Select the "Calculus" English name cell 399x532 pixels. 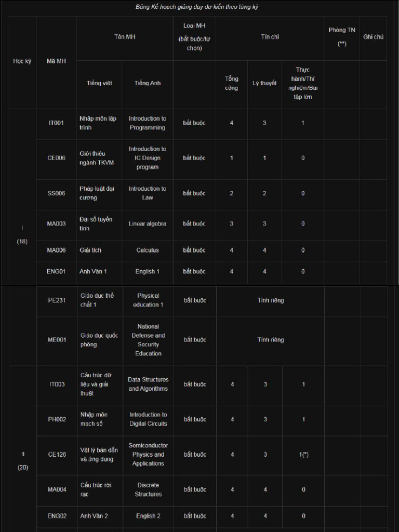click(x=148, y=250)
